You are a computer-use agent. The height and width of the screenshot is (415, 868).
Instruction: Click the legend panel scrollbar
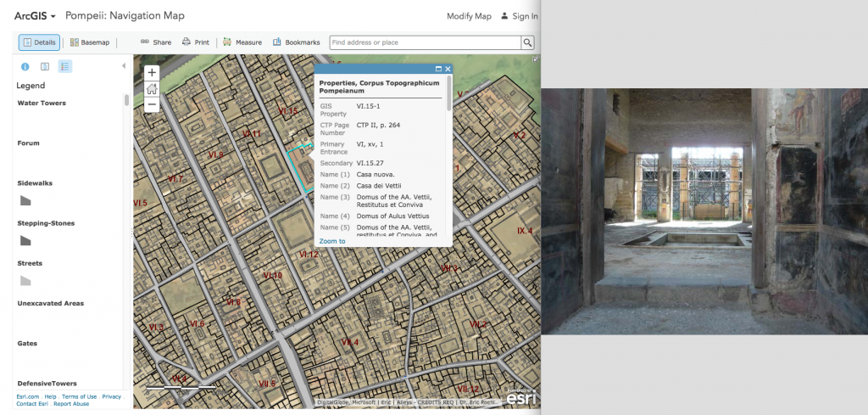[x=127, y=100]
